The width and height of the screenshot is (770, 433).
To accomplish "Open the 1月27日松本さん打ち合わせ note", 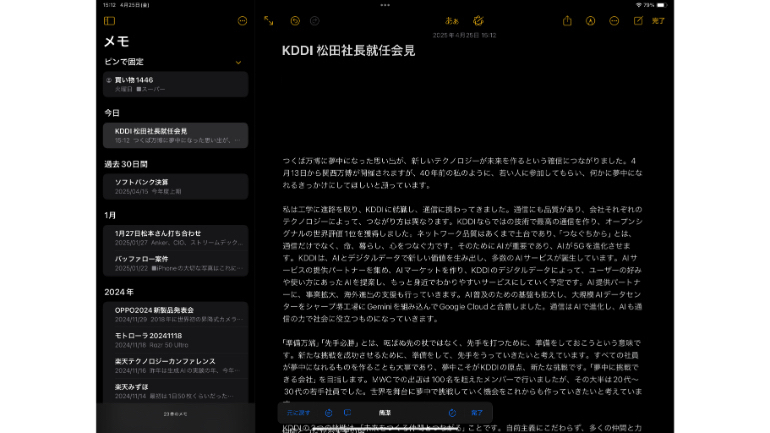I will coord(175,238).
